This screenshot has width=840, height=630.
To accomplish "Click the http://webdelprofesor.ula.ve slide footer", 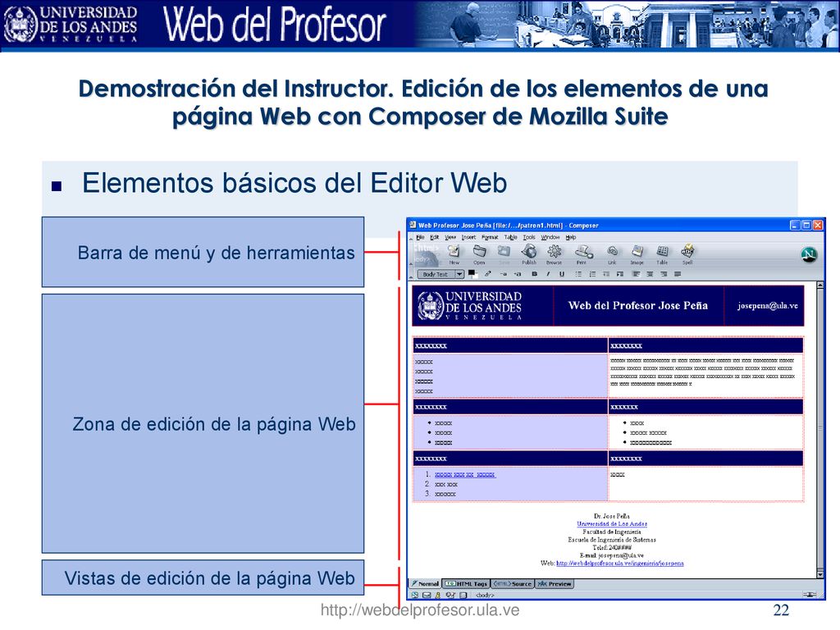I will pos(419,609).
